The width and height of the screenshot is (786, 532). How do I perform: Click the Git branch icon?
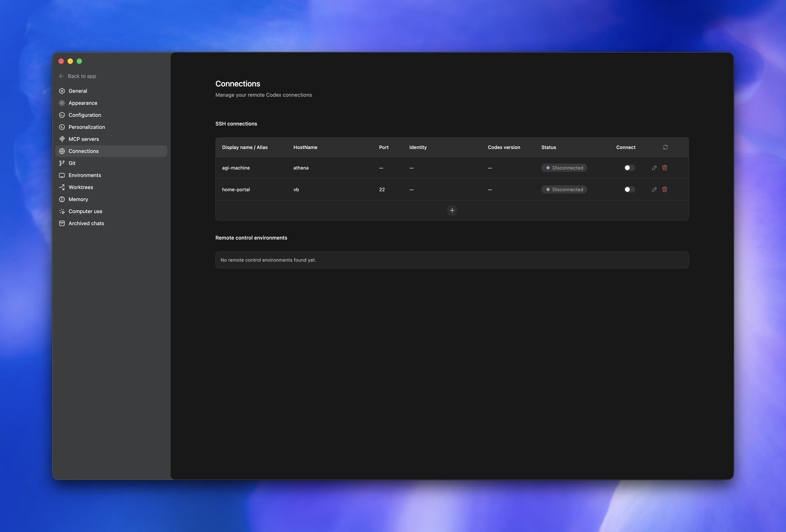coord(62,163)
